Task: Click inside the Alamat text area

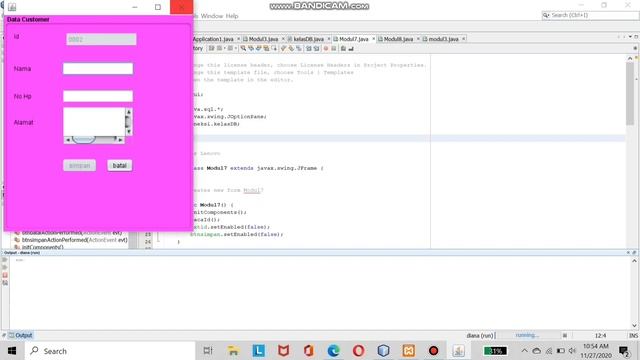Action: tap(94, 122)
